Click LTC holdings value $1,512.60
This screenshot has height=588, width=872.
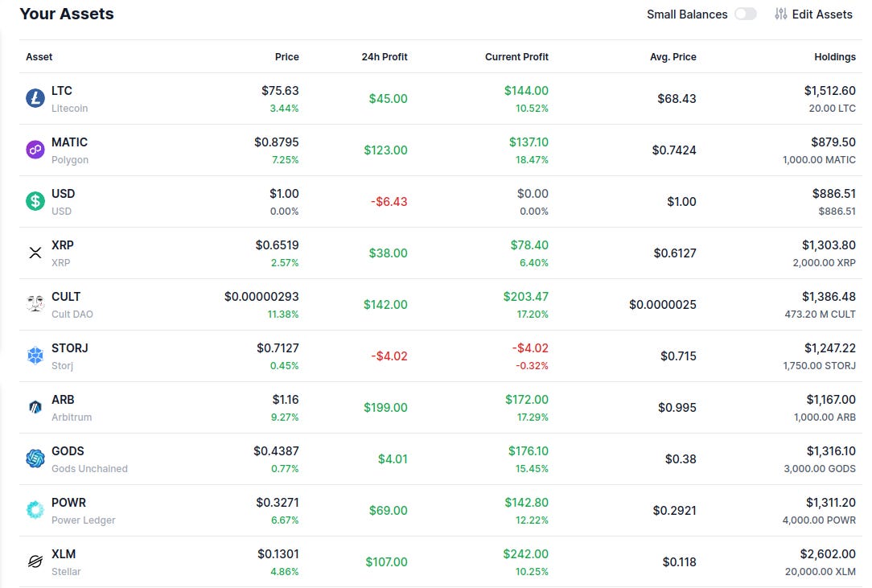[829, 91]
